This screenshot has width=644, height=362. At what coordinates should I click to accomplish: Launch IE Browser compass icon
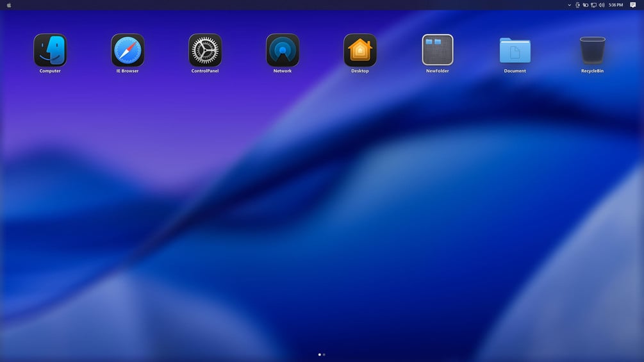click(128, 50)
